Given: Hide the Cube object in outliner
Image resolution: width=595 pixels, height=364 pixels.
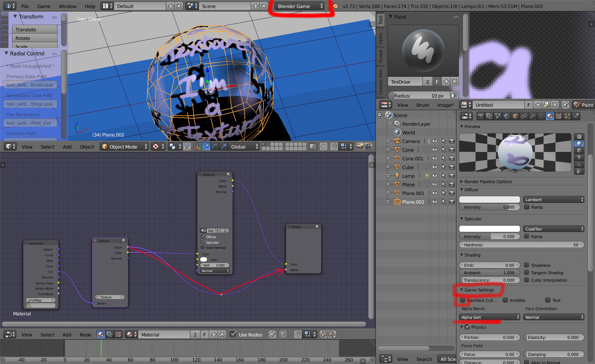Looking at the screenshot, I should tap(435, 167).
